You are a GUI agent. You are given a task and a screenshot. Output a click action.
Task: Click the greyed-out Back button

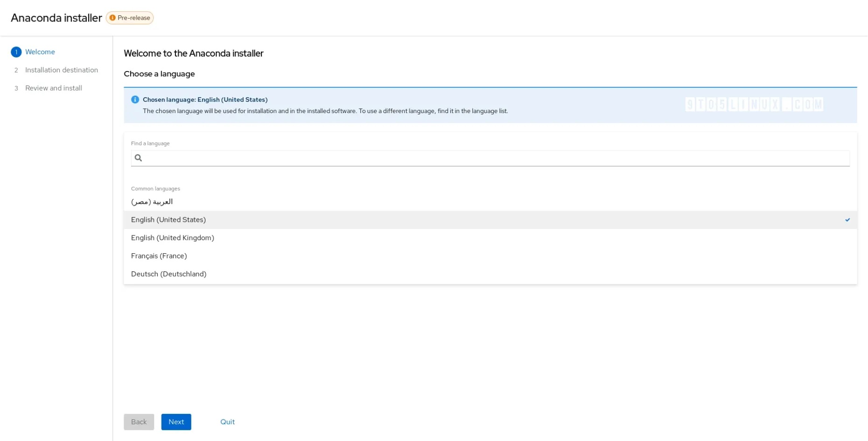coord(139,422)
